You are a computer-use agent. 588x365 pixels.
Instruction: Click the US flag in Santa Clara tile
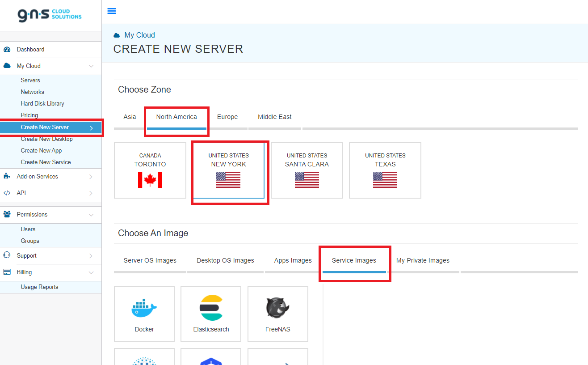tap(307, 180)
